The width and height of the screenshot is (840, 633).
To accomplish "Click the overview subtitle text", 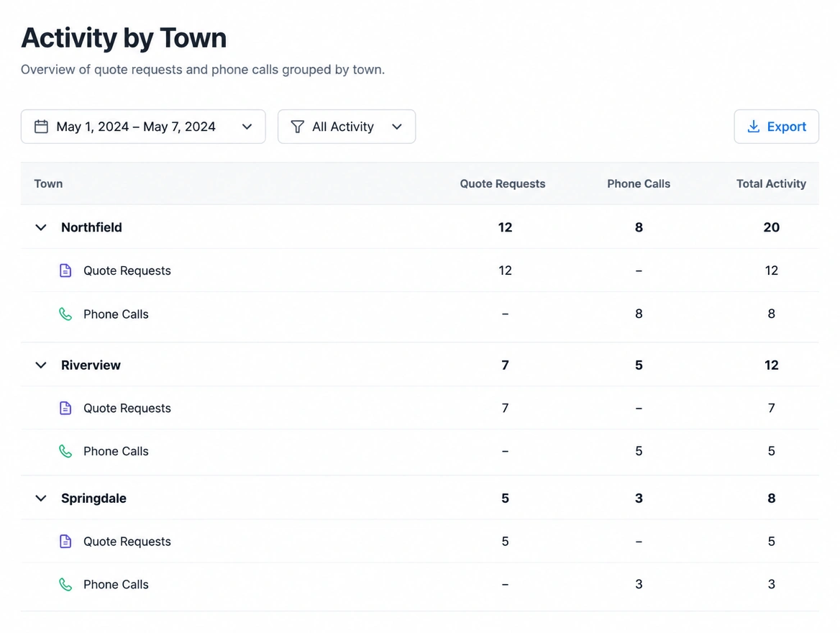I will (203, 70).
